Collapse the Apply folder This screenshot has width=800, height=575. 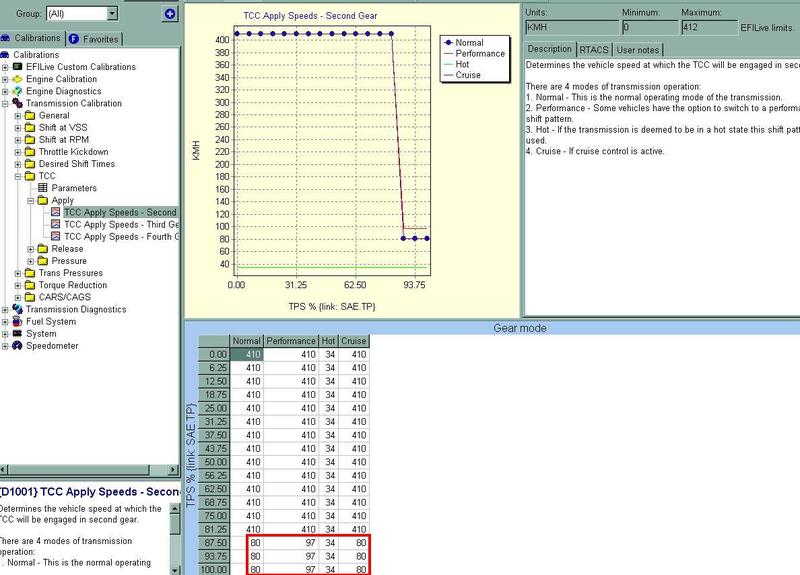(31, 201)
